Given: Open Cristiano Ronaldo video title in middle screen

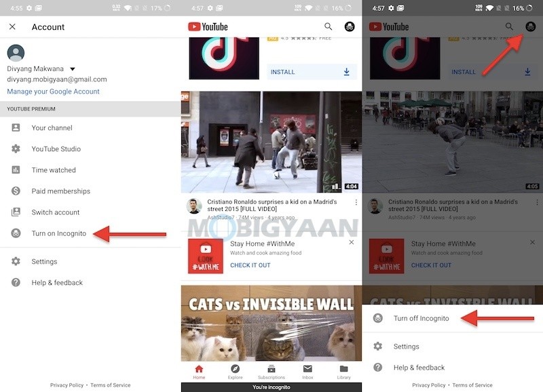Looking at the screenshot, I should pyautogui.click(x=272, y=205).
